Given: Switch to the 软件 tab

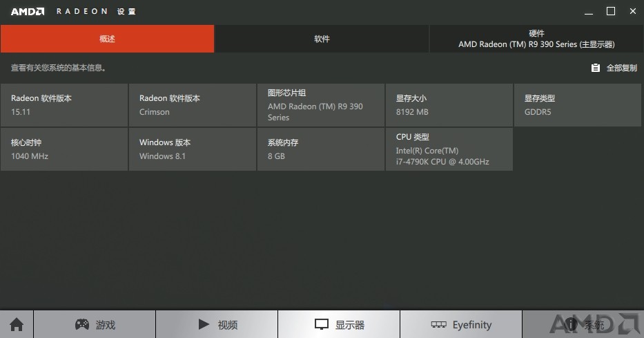Looking at the screenshot, I should pos(322,39).
